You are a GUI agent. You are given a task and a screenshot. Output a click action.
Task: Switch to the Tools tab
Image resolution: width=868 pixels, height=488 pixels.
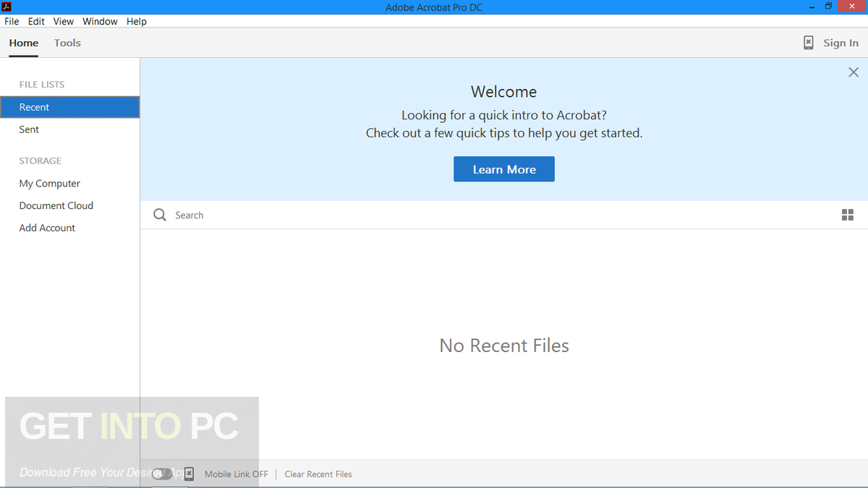pos(67,43)
